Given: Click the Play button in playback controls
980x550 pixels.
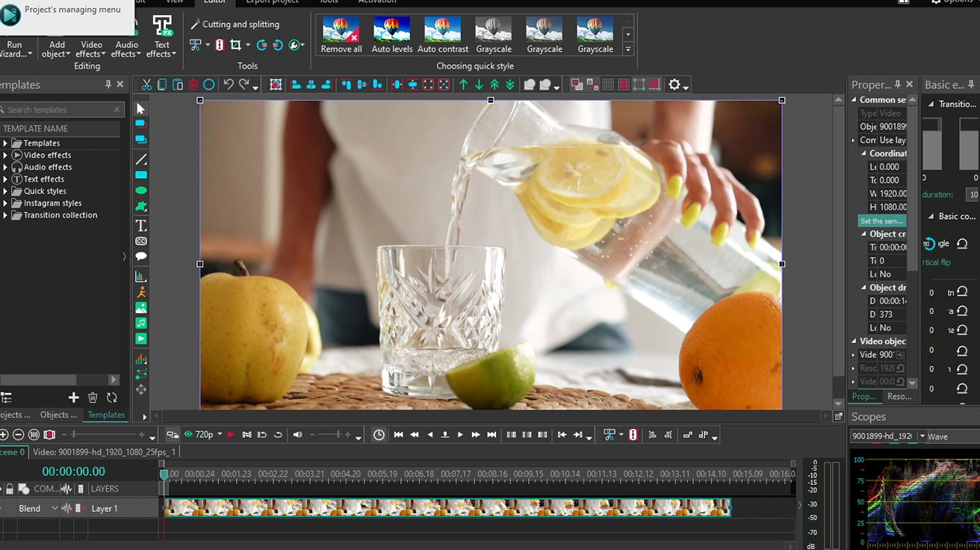Looking at the screenshot, I should [x=460, y=435].
